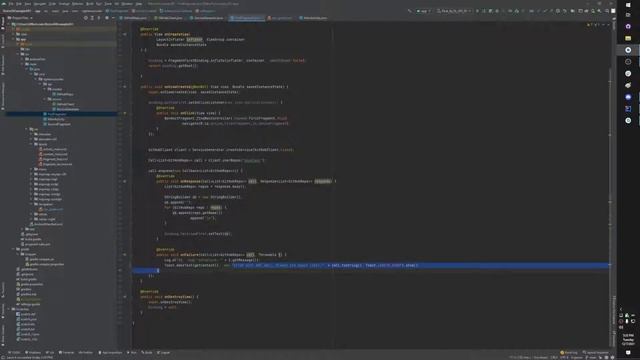The width and height of the screenshot is (640, 360).
Task: Open the File menu
Action: tap(11, 4)
